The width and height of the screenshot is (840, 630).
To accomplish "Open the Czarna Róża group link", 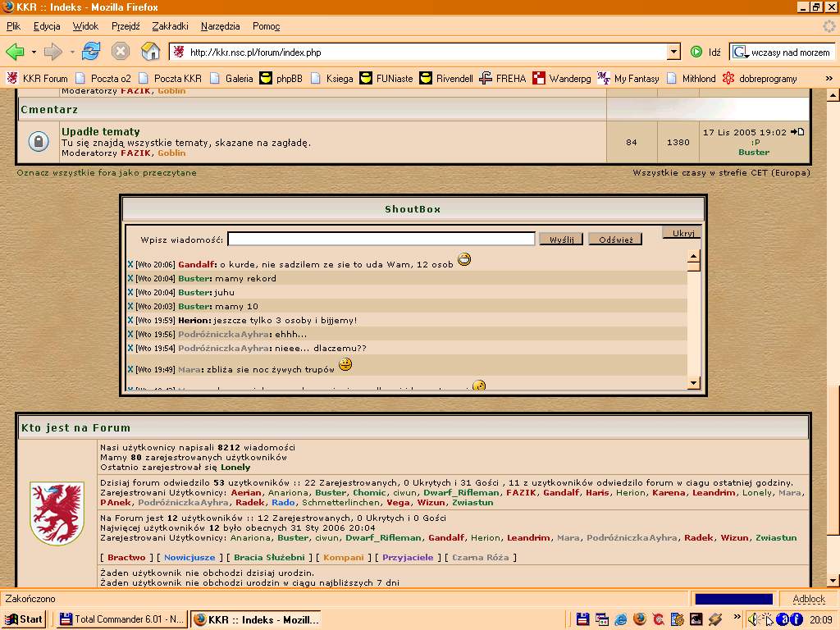I will pos(480,557).
